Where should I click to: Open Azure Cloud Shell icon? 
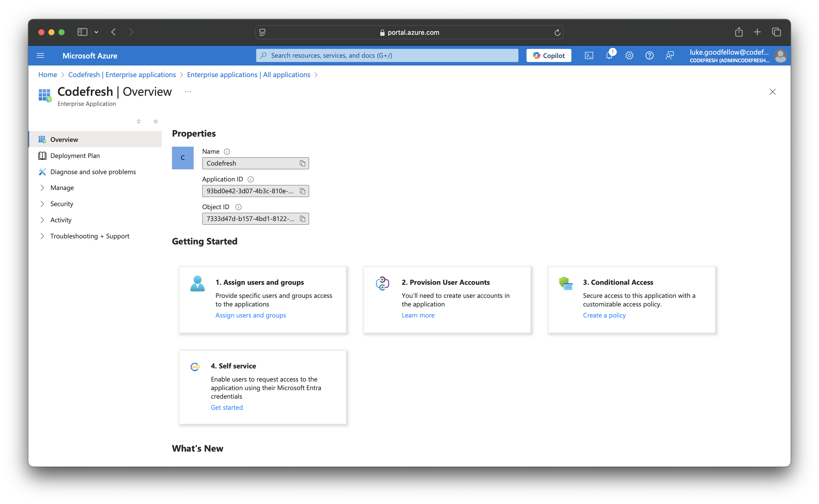[x=589, y=56]
